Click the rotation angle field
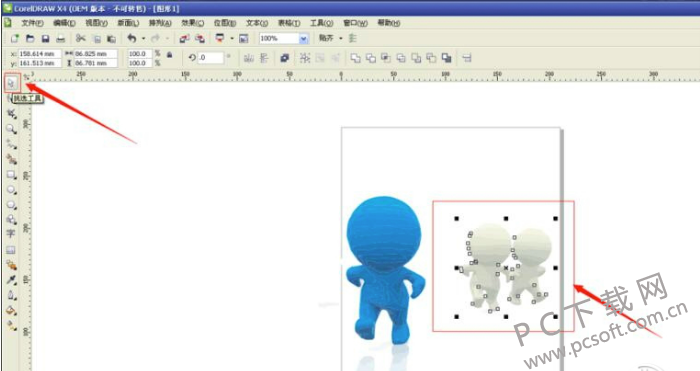Viewport: 700px width, 371px height. [x=211, y=58]
